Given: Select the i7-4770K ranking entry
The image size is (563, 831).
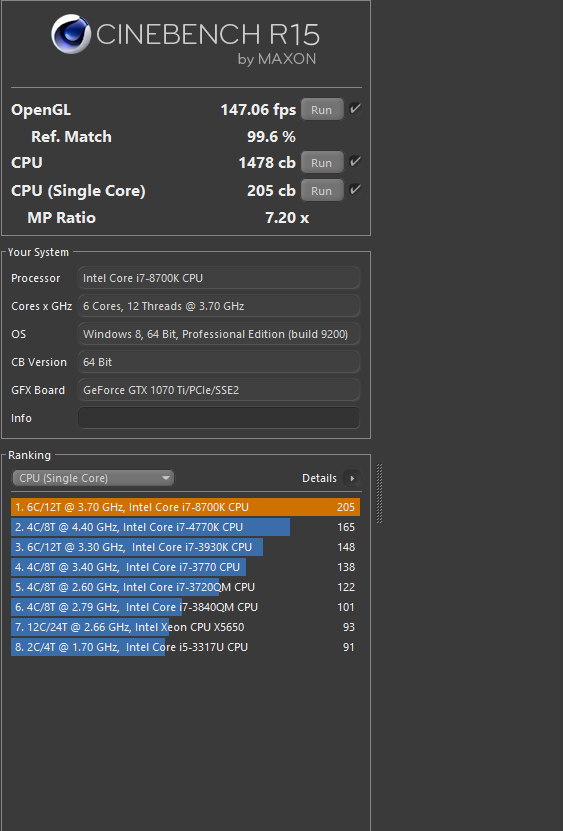Looking at the screenshot, I should click(186, 527).
